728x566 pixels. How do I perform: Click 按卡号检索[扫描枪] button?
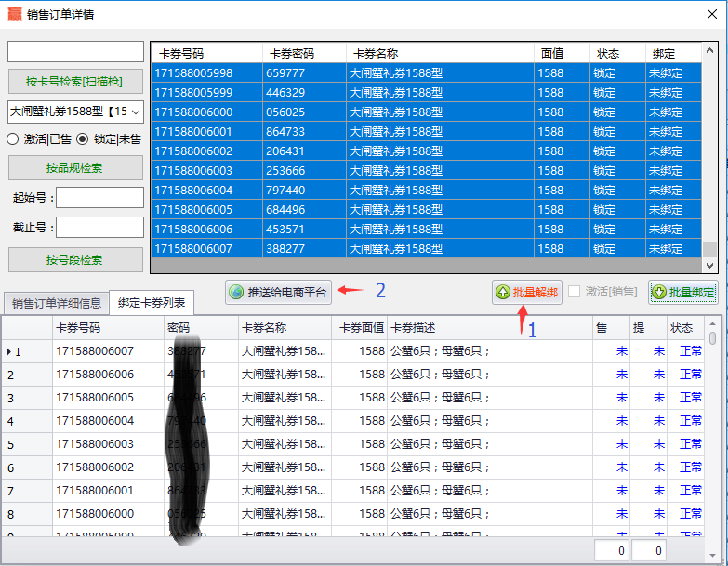75,82
